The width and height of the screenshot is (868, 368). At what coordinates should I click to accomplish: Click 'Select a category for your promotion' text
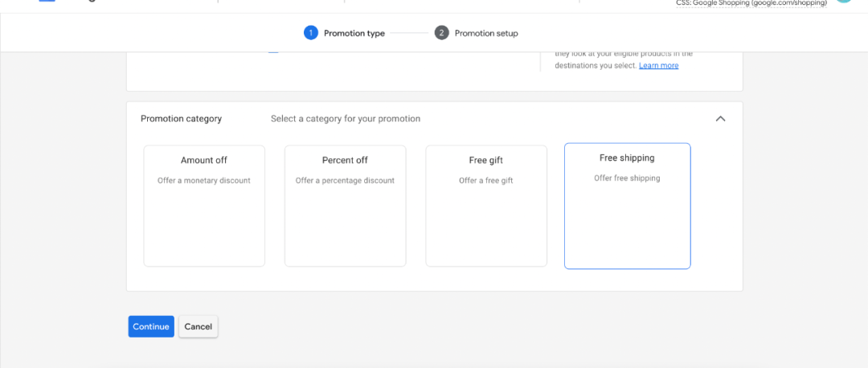(x=346, y=119)
